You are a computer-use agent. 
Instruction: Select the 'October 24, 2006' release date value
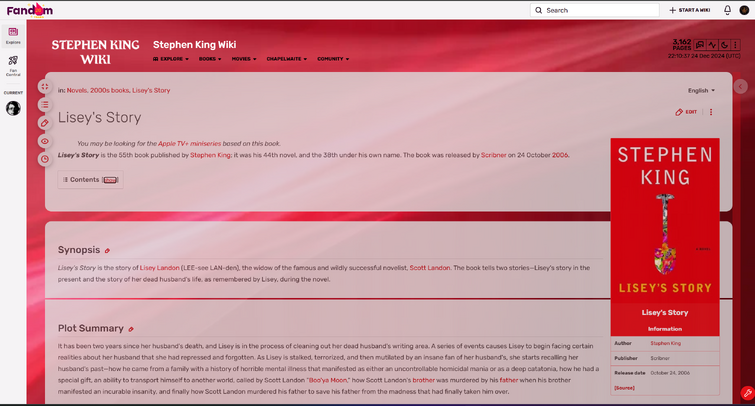(670, 373)
